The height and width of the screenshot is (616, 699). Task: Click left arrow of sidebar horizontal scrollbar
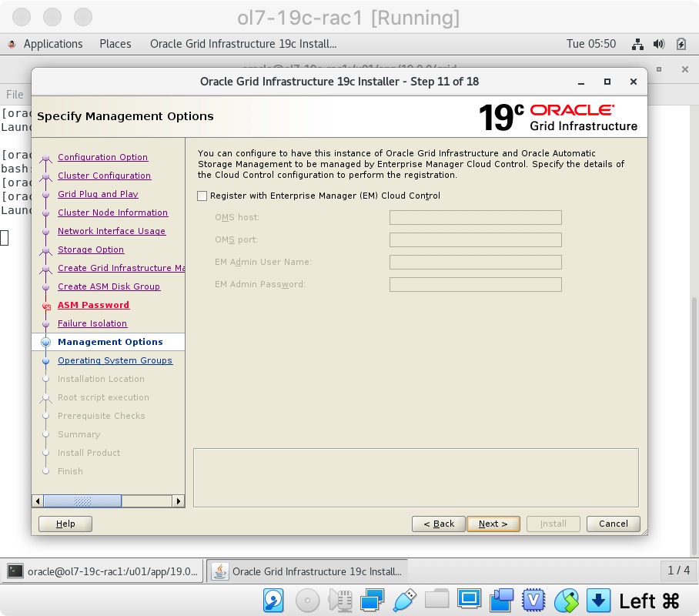click(x=38, y=501)
